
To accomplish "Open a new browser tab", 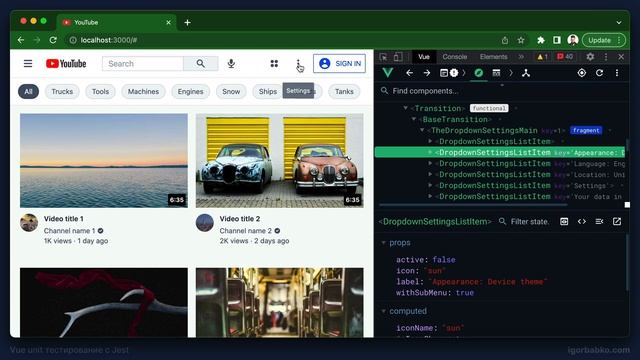I will [187, 22].
